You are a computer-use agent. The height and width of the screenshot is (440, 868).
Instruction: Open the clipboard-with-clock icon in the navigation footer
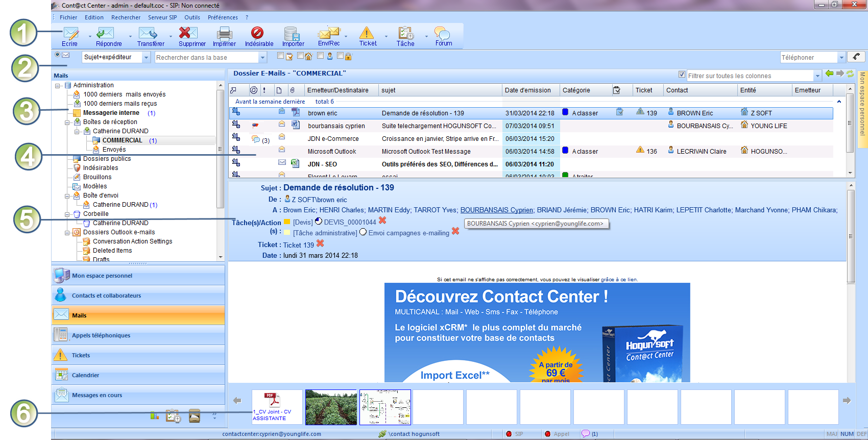click(174, 416)
